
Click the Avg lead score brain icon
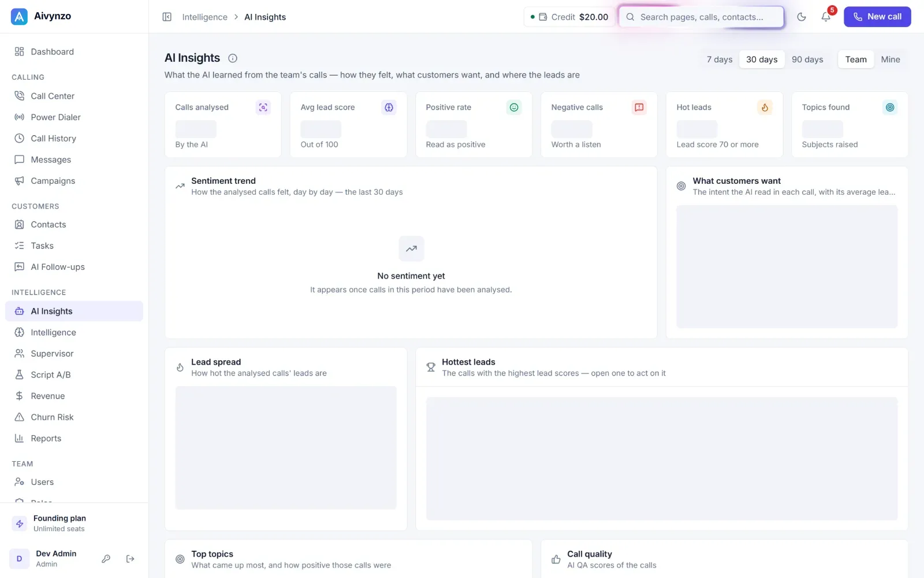click(x=389, y=107)
